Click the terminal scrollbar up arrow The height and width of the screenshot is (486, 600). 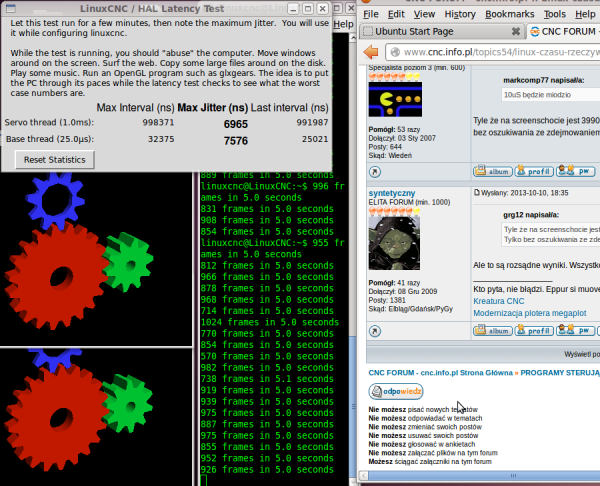353,38
